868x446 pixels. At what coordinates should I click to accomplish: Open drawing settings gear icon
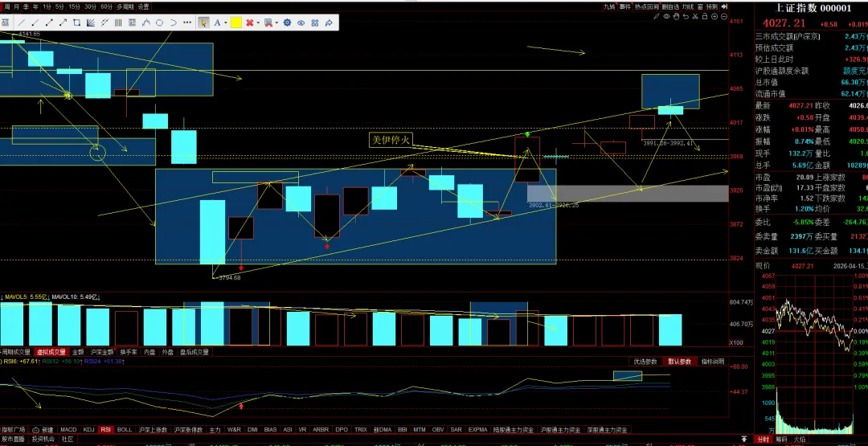click(x=287, y=23)
